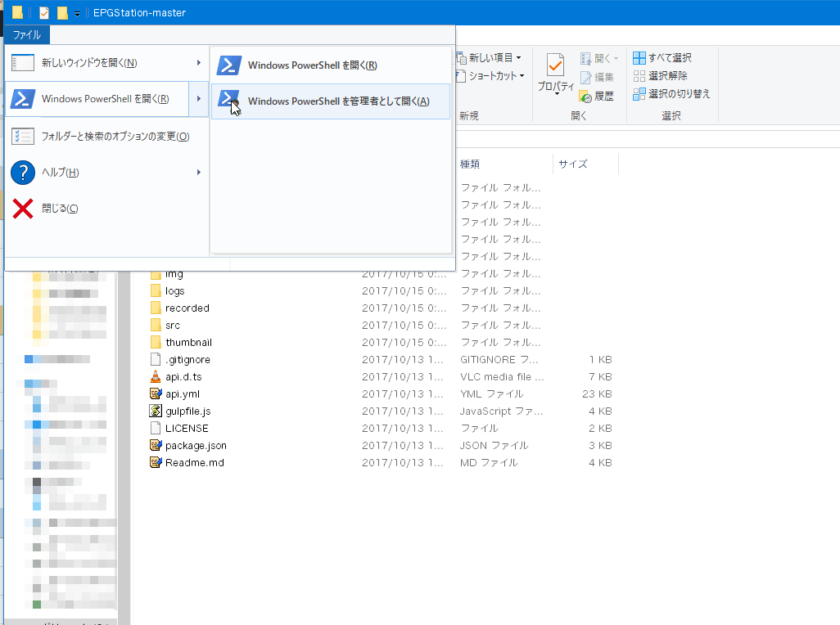The image size is (840, 625).
Task: Click 'Windows PowerShell を開く(R)' in submenu
Action: coord(311,65)
